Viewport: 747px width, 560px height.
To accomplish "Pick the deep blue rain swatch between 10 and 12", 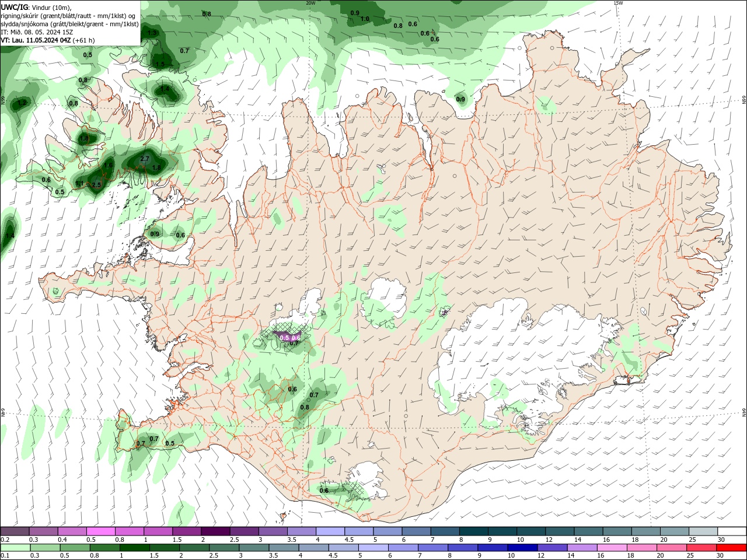I will (x=522, y=548).
